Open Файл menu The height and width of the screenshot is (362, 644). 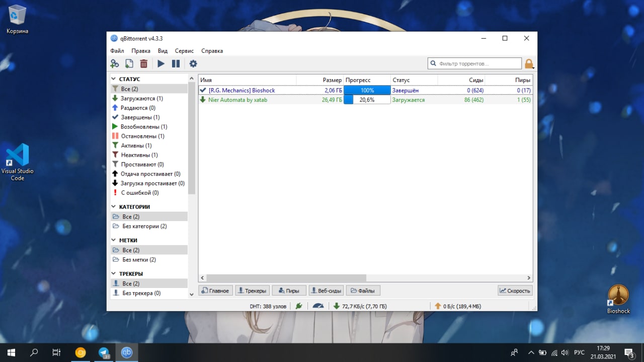pyautogui.click(x=117, y=51)
